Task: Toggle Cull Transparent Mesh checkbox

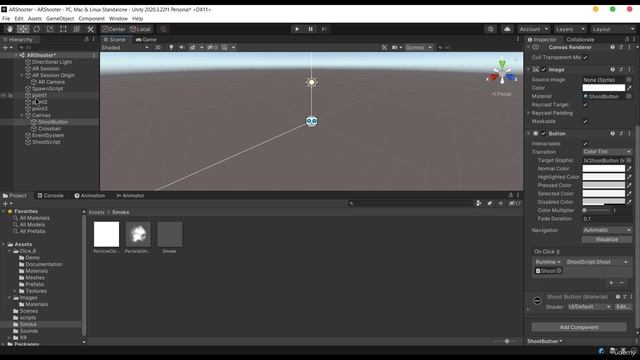Action: tap(585, 58)
